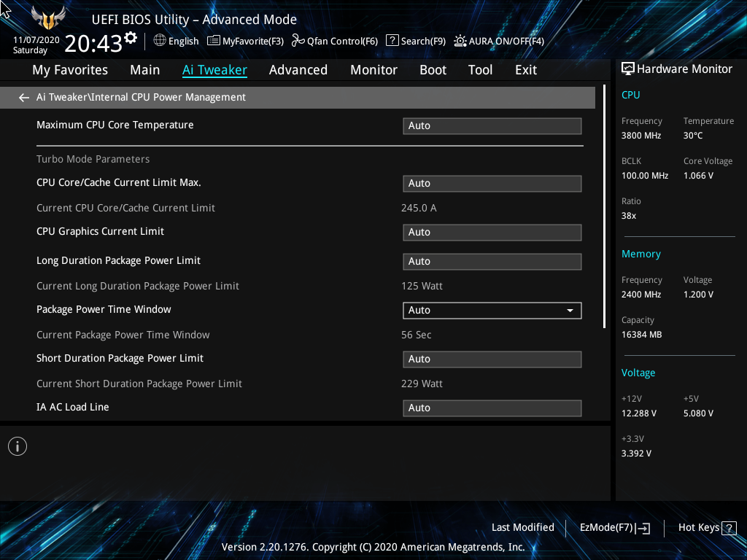Click Last Modified button

point(522,527)
